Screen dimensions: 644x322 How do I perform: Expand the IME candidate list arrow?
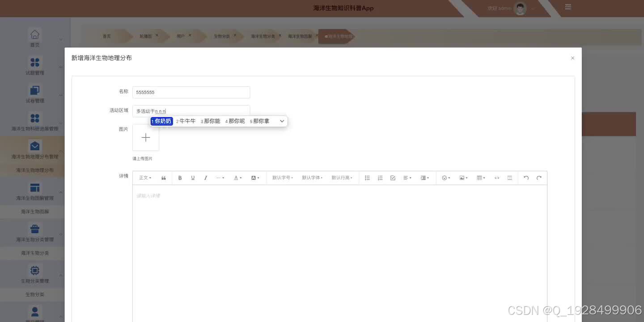282,121
